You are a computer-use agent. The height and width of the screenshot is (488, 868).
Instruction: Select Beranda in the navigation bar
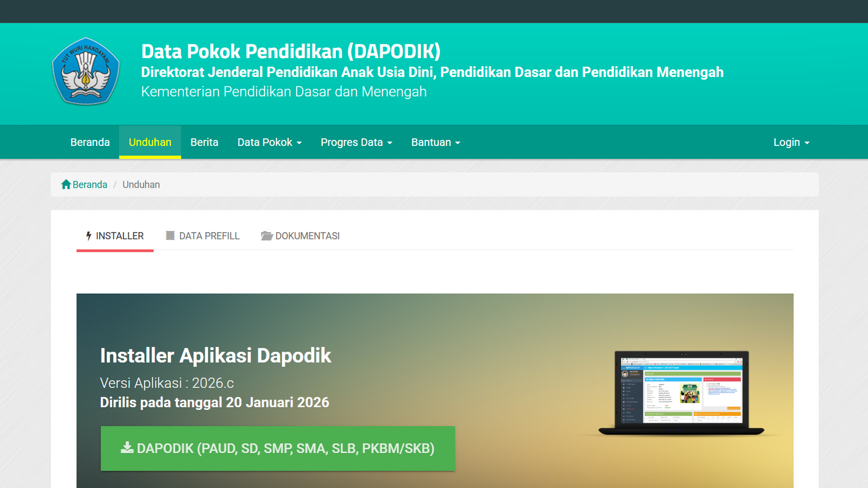[90, 142]
